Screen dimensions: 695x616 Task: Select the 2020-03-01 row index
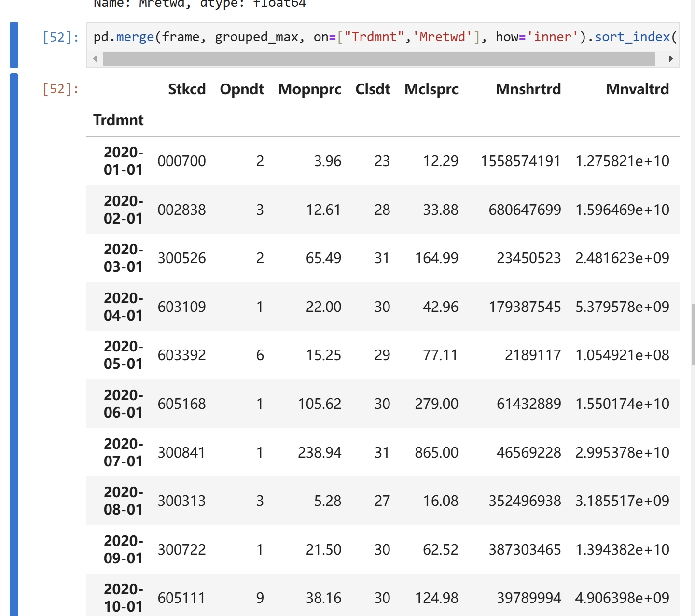tap(123, 258)
